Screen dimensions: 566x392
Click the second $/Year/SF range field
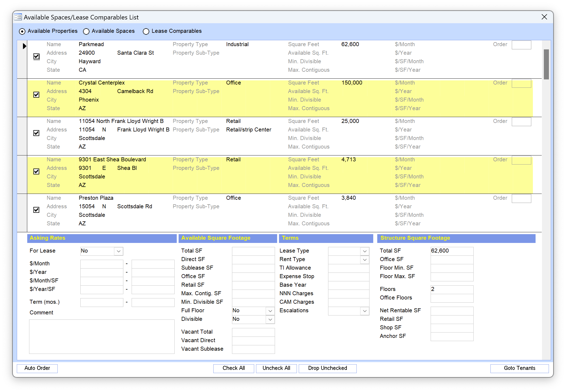pos(153,289)
